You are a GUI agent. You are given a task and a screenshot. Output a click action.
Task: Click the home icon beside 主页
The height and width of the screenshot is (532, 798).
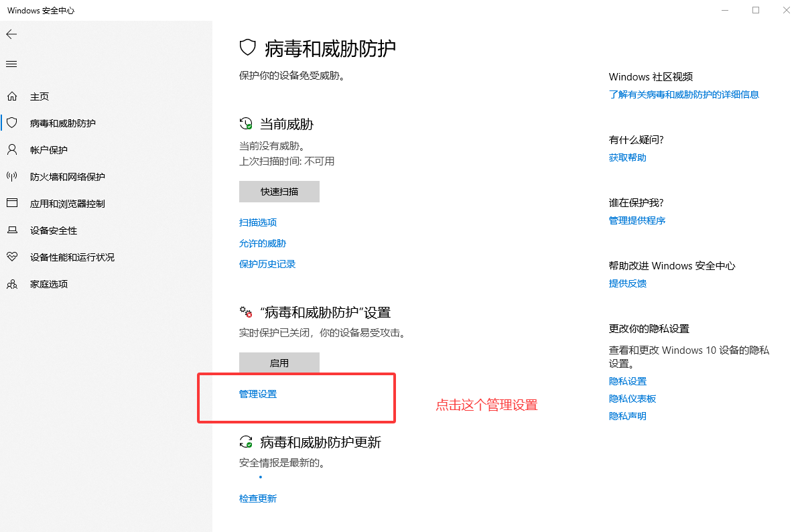coord(12,96)
